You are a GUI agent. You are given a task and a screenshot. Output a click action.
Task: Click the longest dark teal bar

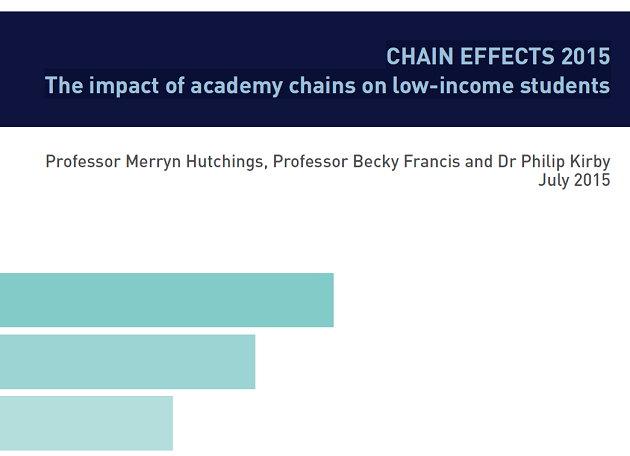click(x=167, y=300)
